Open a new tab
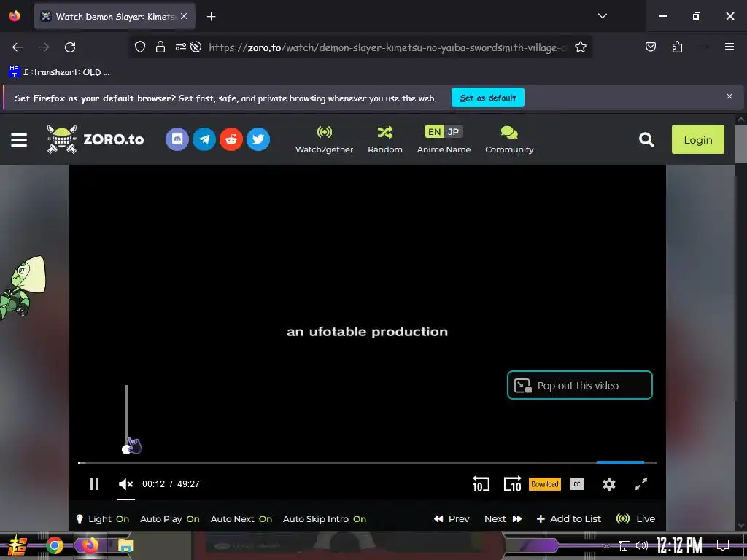Image resolution: width=747 pixels, height=560 pixels. (211, 17)
